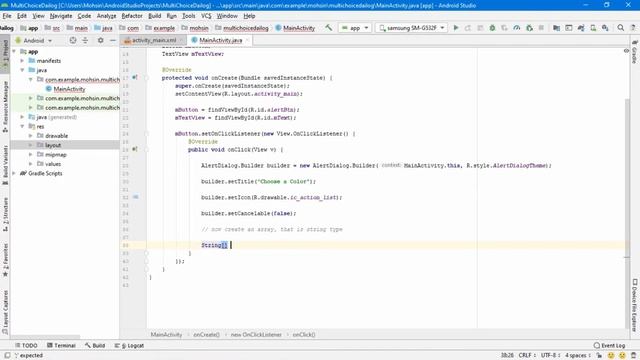Click Attach debugger to Android process icon

point(529,28)
